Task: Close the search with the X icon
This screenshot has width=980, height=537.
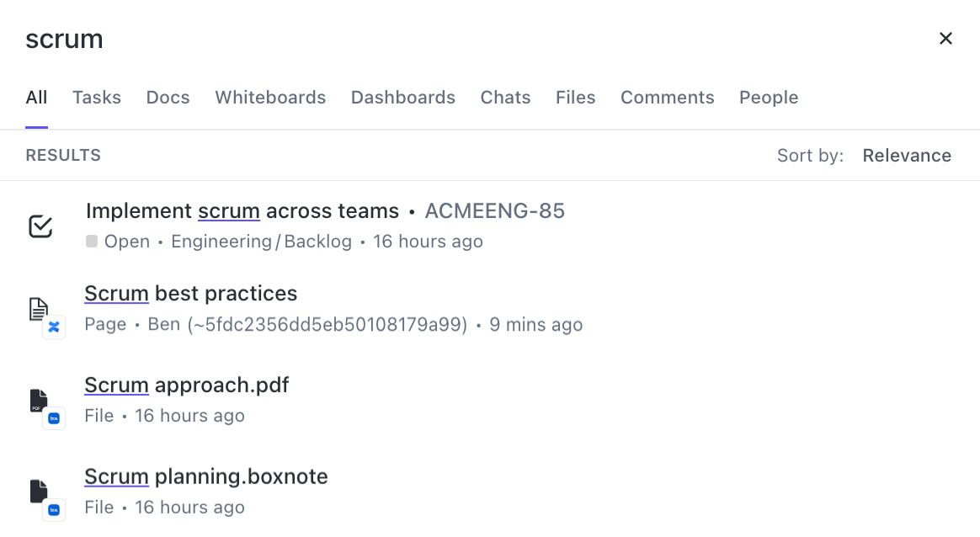Action: click(945, 39)
